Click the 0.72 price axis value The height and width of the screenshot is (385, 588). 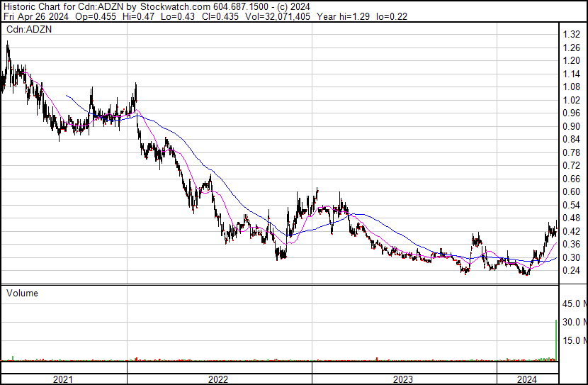point(572,165)
